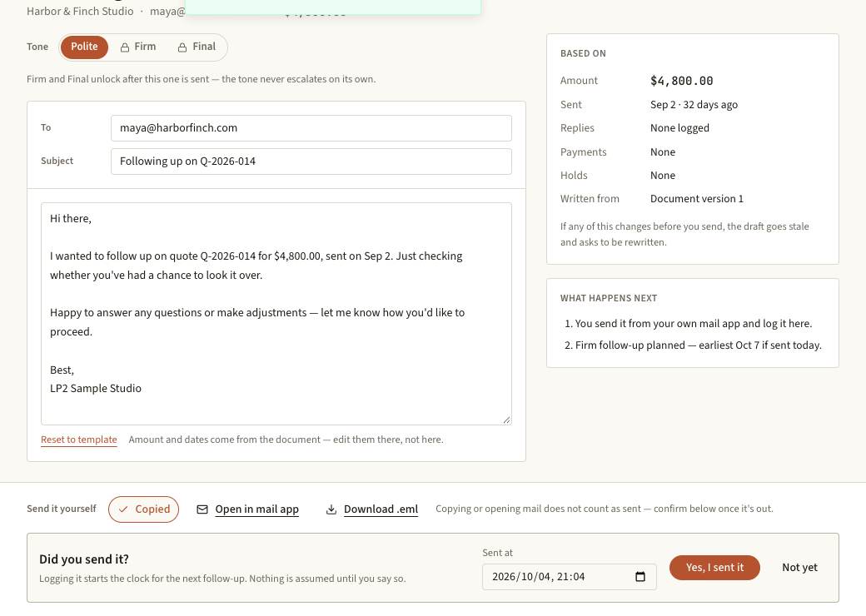Click the lock icon beside Final
This screenshot has width=866, height=616.
tap(182, 47)
